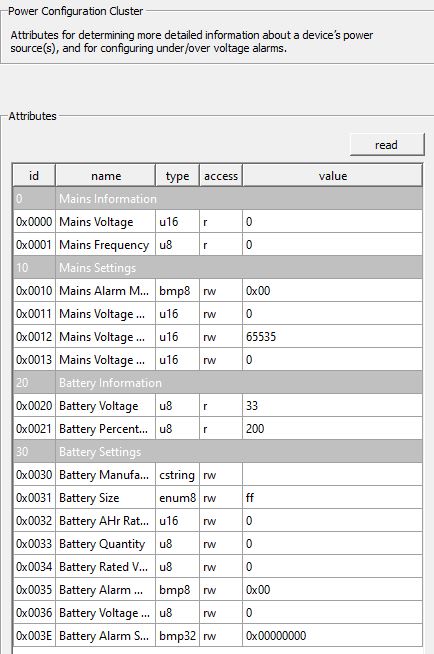
Task: Select the Mains Frequency attribute row
Action: pyautogui.click(x=218, y=244)
